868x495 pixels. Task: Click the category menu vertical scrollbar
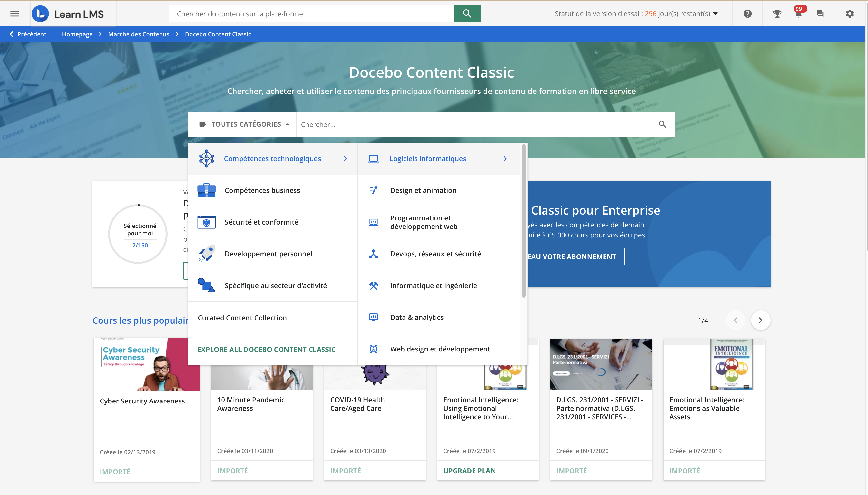point(524,221)
